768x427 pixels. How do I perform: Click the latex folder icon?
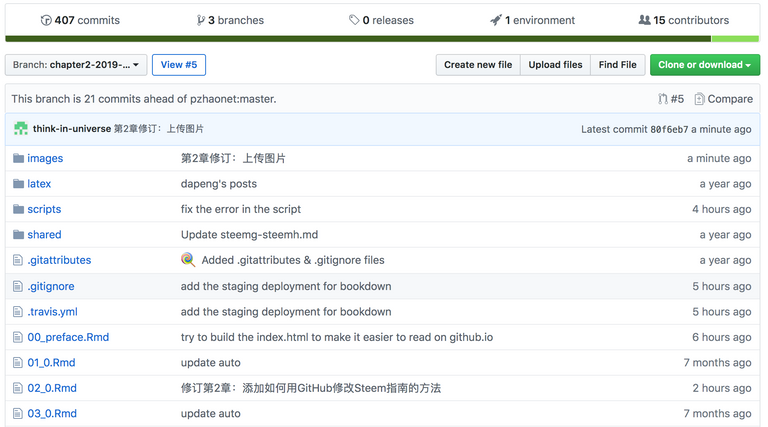[x=19, y=183]
